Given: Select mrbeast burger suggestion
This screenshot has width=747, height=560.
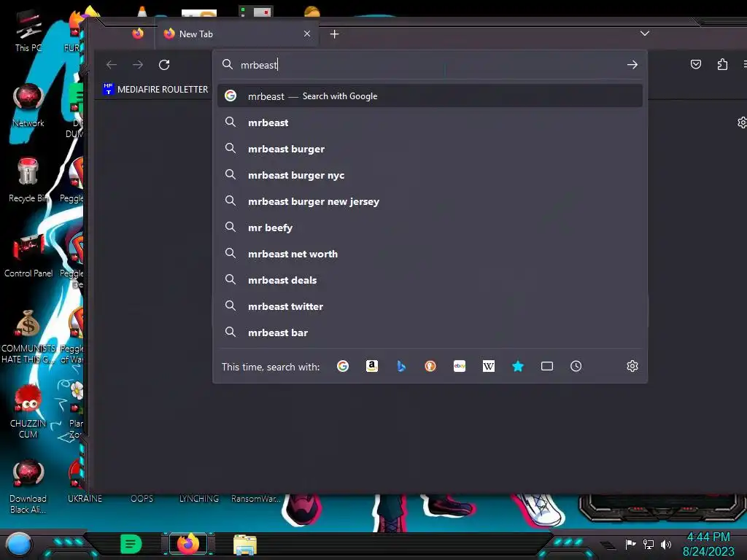Looking at the screenshot, I should point(430,149).
